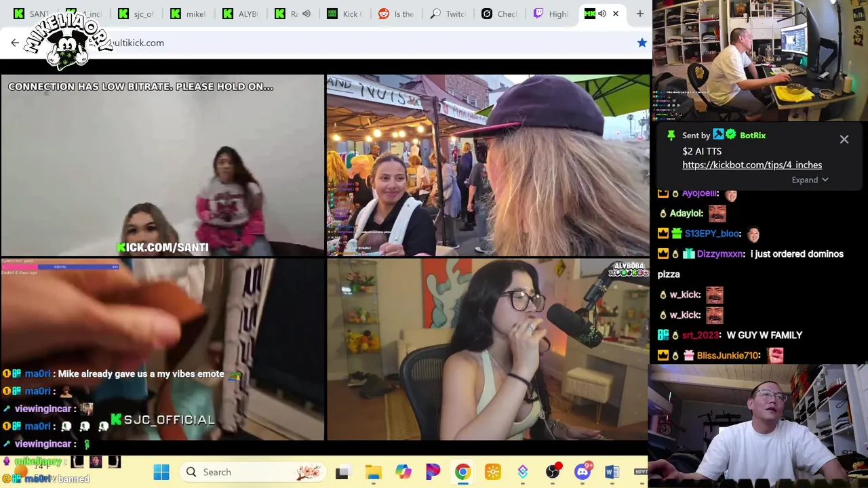Open OBS Studio from the taskbar
Viewport: 868px width, 488px height.
click(x=553, y=472)
